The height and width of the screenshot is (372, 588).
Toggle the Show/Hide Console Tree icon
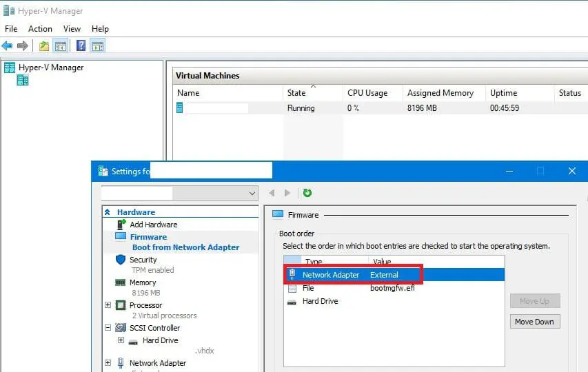61,46
